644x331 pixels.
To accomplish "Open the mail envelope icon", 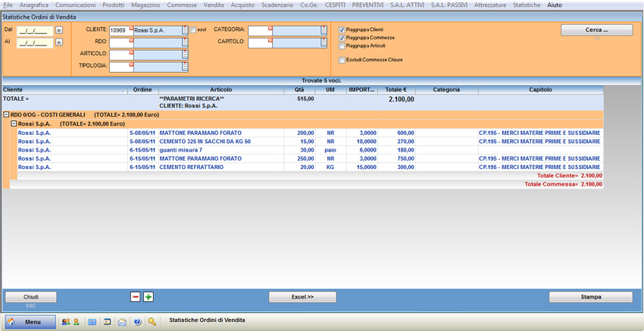I will (x=122, y=322).
